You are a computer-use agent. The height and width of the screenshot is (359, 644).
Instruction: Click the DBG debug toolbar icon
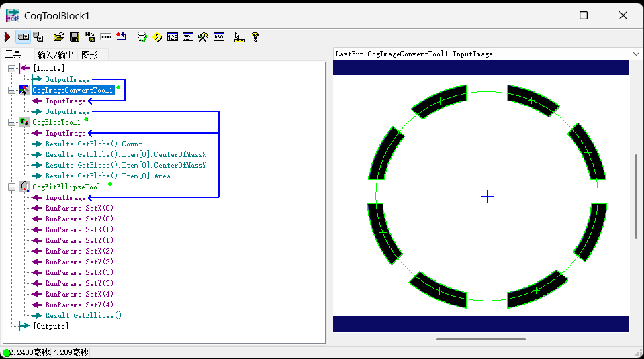point(219,37)
